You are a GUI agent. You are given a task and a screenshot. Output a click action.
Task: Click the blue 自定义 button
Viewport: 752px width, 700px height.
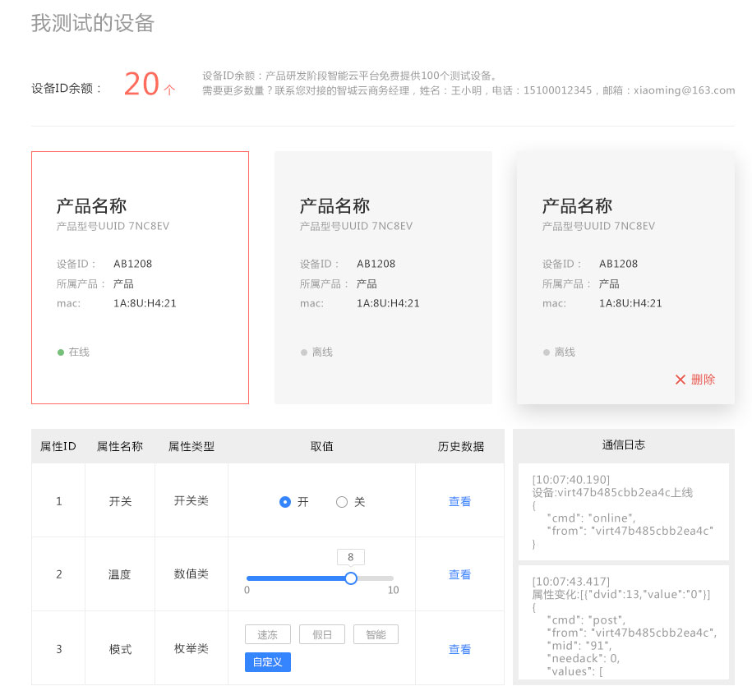[266, 661]
